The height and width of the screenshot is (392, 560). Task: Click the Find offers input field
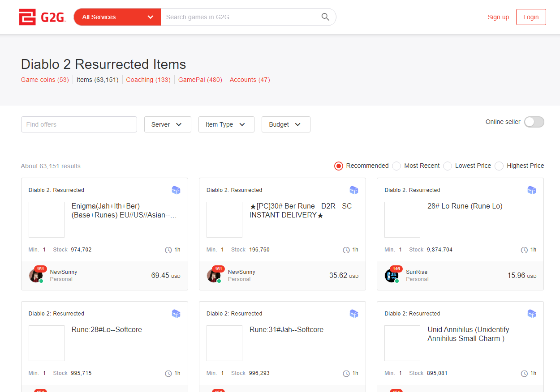pyautogui.click(x=79, y=124)
